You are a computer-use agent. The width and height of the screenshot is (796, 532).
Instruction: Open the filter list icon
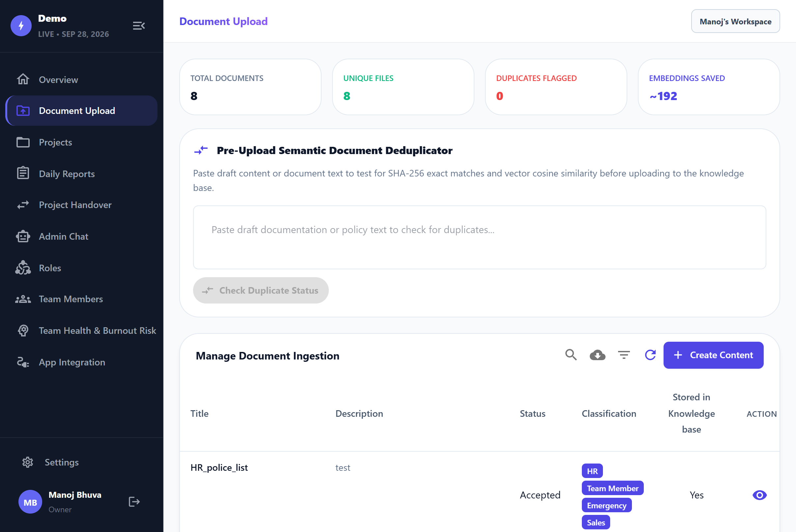click(x=624, y=355)
